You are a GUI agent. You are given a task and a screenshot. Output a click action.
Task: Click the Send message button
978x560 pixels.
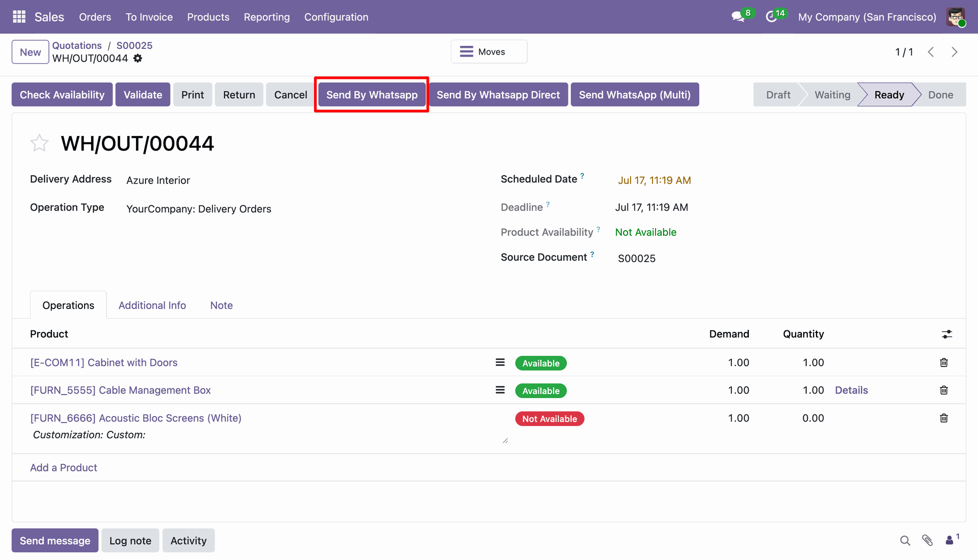(x=55, y=540)
